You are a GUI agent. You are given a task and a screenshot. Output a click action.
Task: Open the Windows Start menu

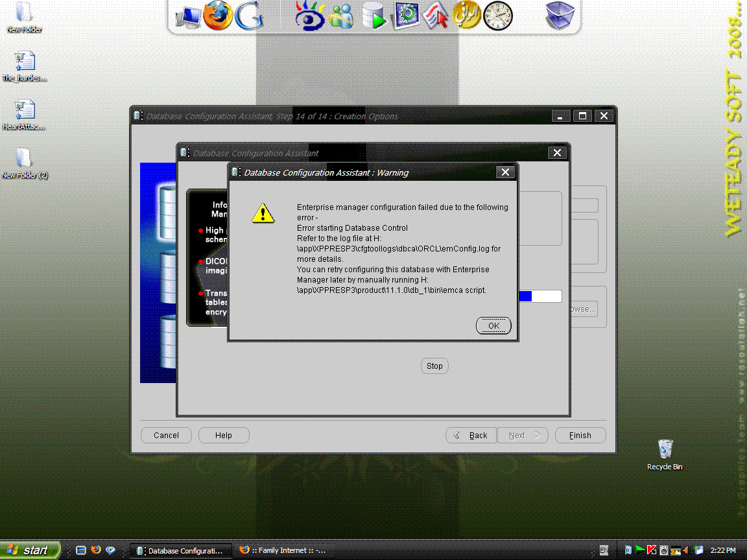[30, 550]
